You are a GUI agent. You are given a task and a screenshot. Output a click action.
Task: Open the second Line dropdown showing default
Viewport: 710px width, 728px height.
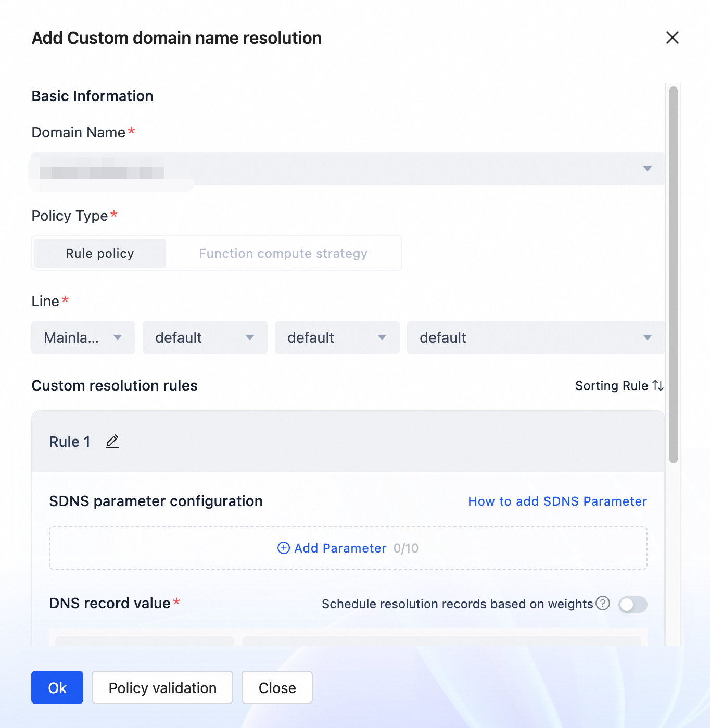coord(205,337)
